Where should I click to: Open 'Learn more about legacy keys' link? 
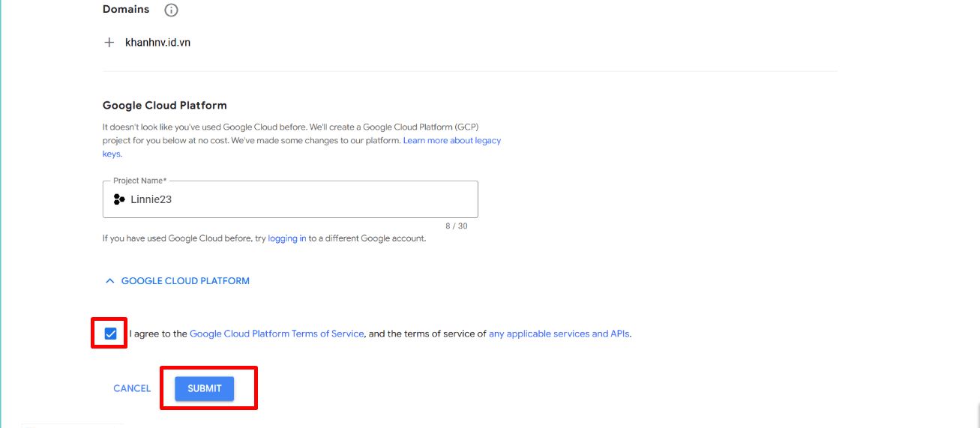pyautogui.click(x=451, y=141)
